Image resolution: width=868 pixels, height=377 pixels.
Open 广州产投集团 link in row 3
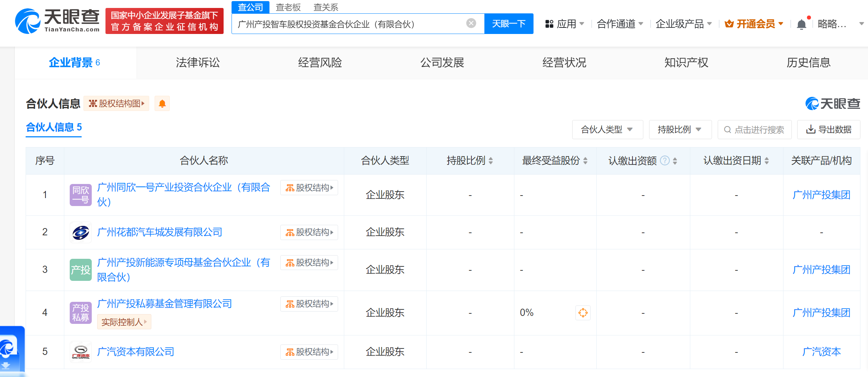coord(821,270)
